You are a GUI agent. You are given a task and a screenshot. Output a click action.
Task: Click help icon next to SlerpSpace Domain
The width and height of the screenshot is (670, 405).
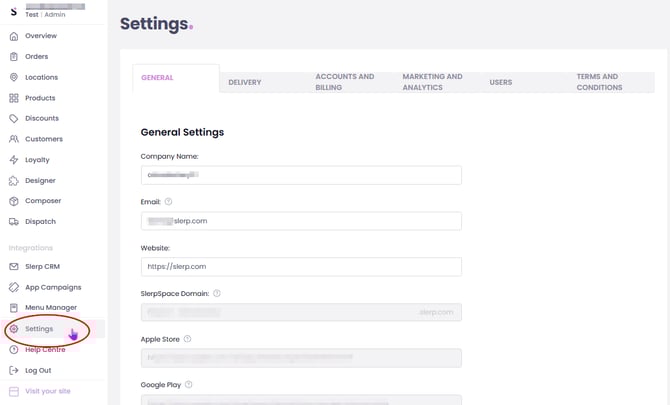click(x=217, y=294)
